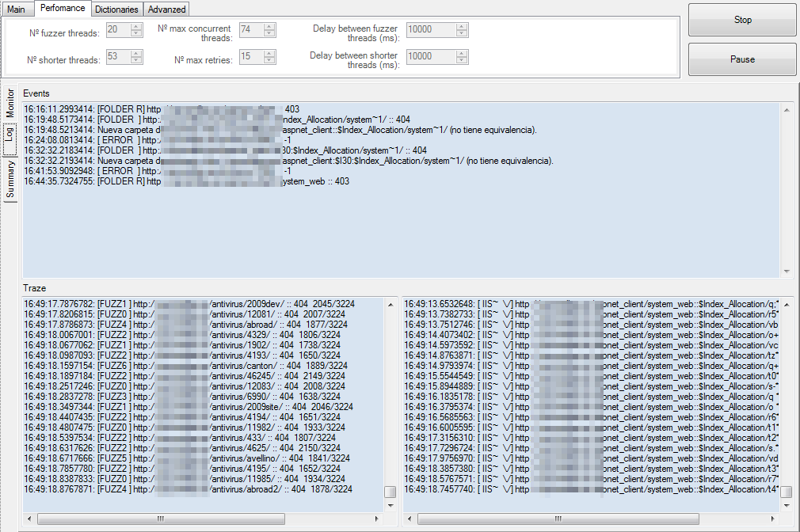
Task: Lower delay between shorter threads
Action: (x=463, y=59)
